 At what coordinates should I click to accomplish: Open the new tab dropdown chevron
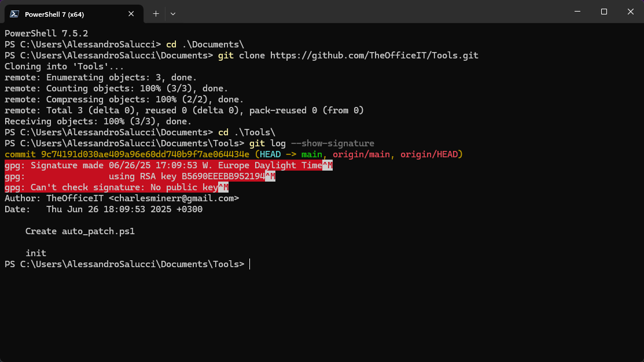pos(172,13)
